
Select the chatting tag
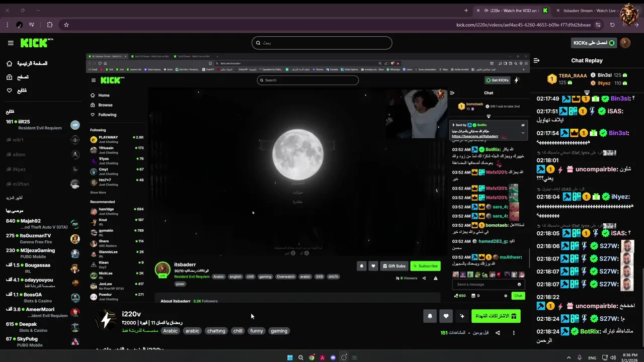tap(216, 331)
